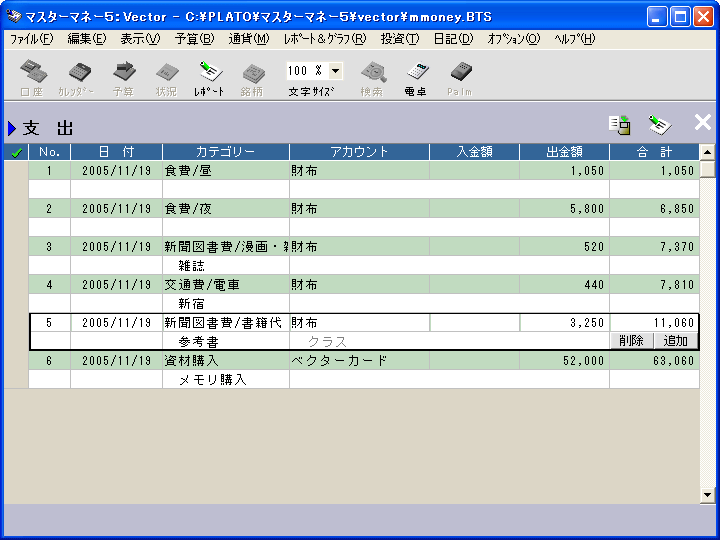Viewport: 720px width, 540px height.
Task: Click the green checkmark column header
Action: (x=17, y=152)
